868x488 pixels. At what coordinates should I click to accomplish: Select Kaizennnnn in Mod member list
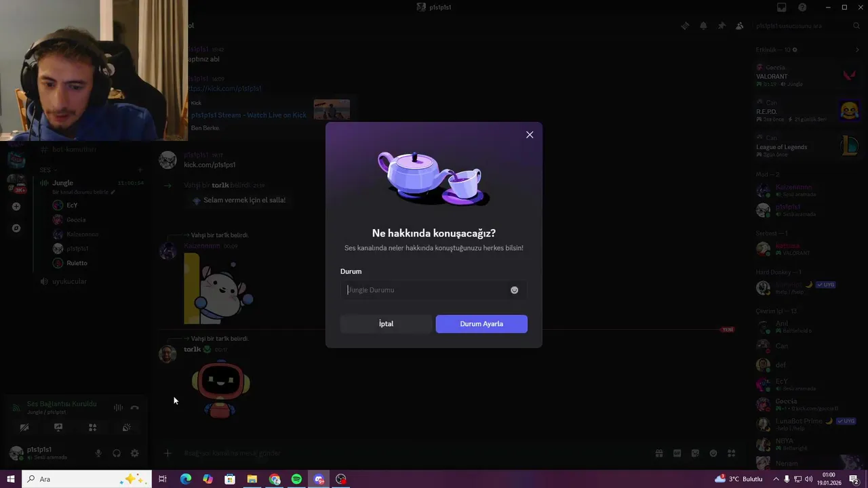pos(807,190)
